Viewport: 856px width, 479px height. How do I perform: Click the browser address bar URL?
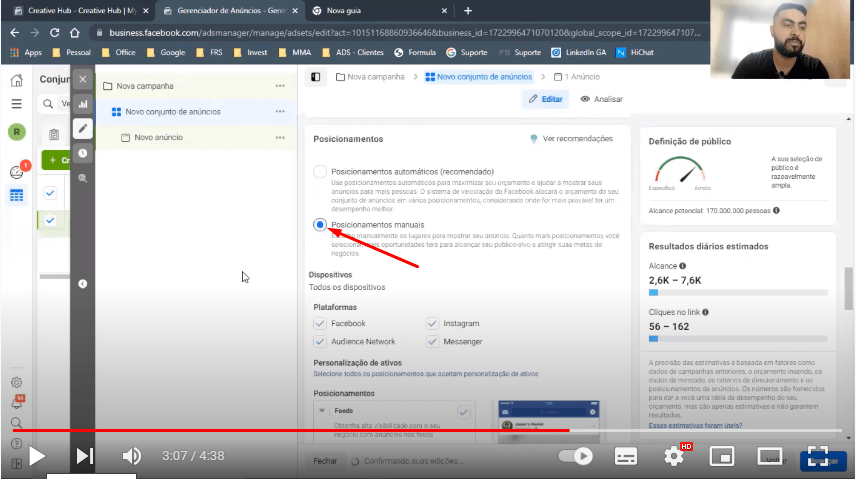tap(405, 33)
